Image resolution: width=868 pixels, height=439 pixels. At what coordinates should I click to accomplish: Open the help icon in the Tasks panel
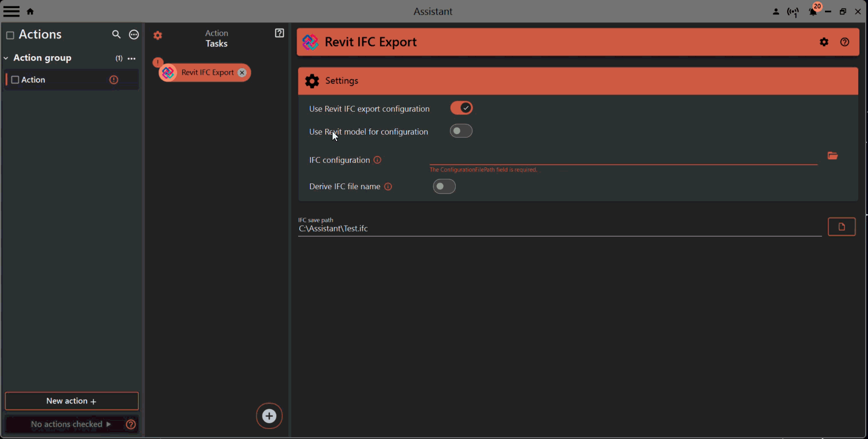[279, 33]
